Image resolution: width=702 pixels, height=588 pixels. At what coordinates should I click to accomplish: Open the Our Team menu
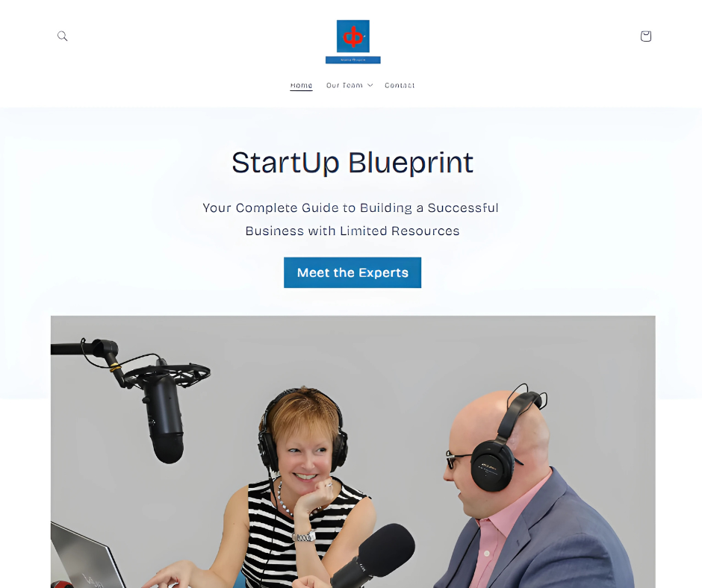(x=344, y=85)
